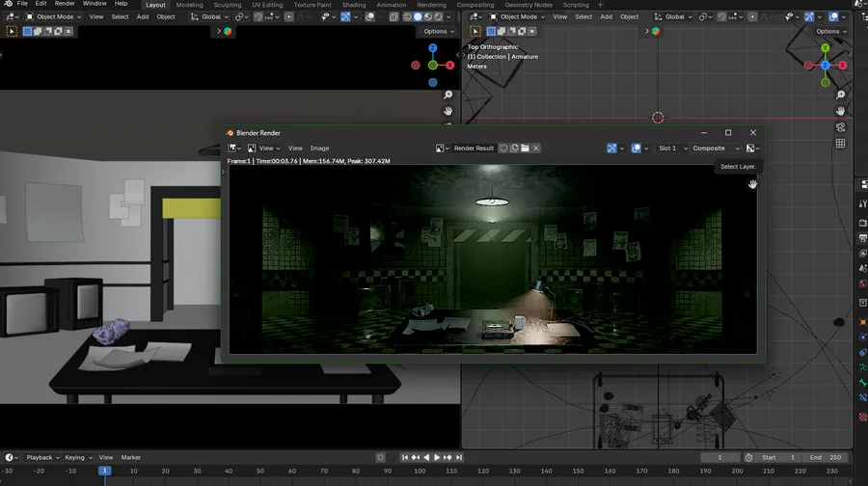868x486 pixels.
Task: Click the Blender logo icon in the top bar
Action: click(x=9, y=4)
